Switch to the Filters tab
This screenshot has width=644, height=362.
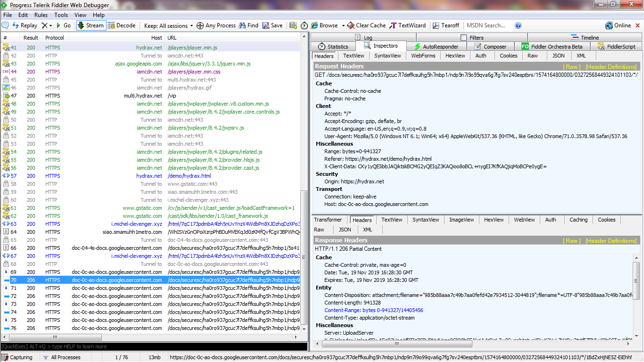click(472, 38)
